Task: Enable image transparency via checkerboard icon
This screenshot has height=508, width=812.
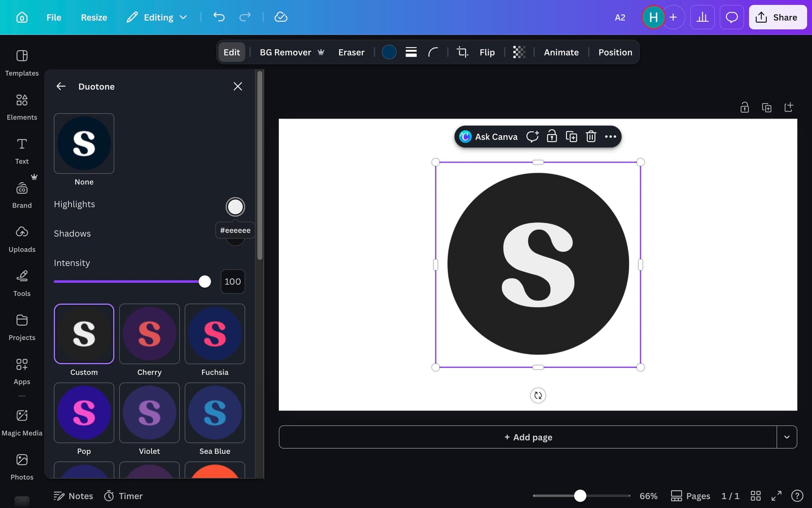Action: pos(519,52)
